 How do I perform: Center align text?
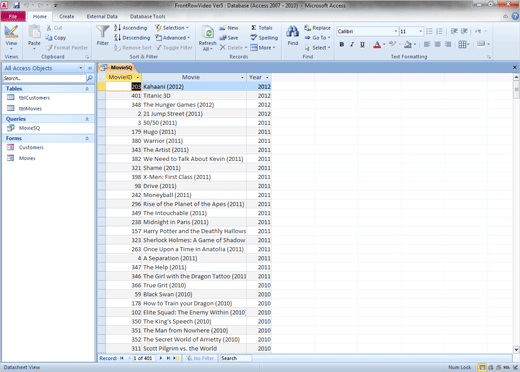click(437, 44)
